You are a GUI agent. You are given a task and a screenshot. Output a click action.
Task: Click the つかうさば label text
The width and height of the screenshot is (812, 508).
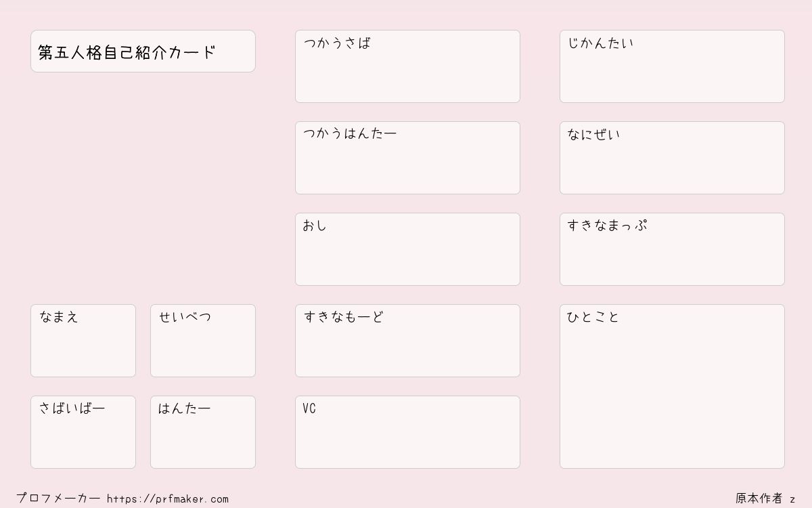coord(337,43)
